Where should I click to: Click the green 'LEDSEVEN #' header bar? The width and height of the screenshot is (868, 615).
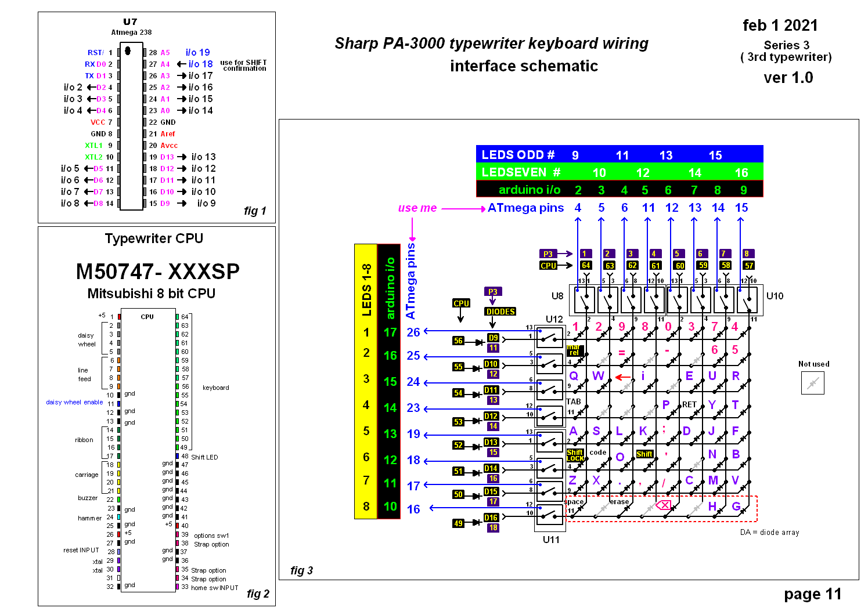[x=620, y=172]
